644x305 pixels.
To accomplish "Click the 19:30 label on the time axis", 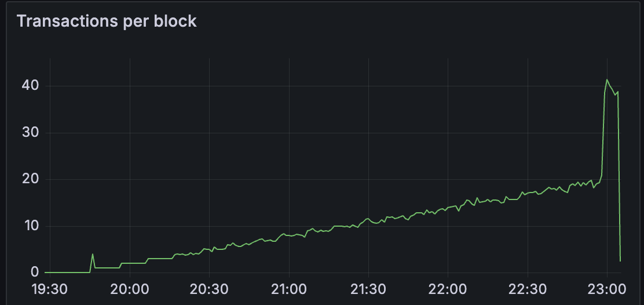I will pos(50,288).
